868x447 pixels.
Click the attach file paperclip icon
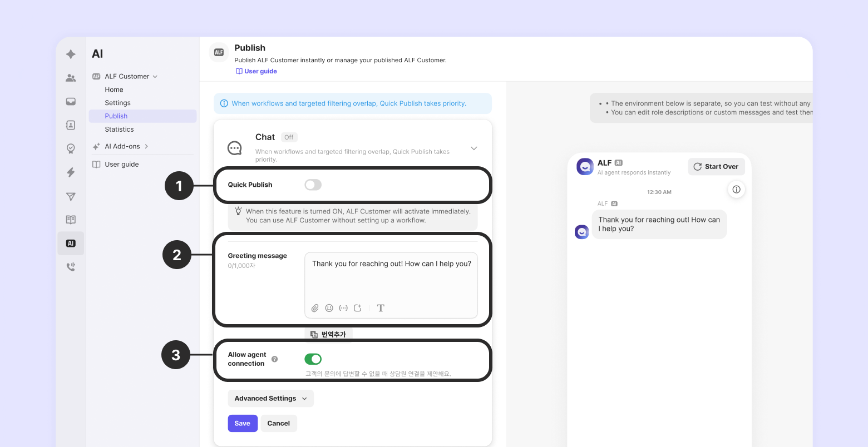coord(315,308)
